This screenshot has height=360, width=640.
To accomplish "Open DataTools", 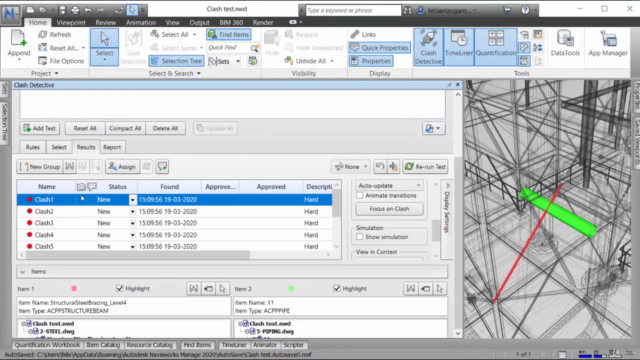I will click(x=565, y=44).
